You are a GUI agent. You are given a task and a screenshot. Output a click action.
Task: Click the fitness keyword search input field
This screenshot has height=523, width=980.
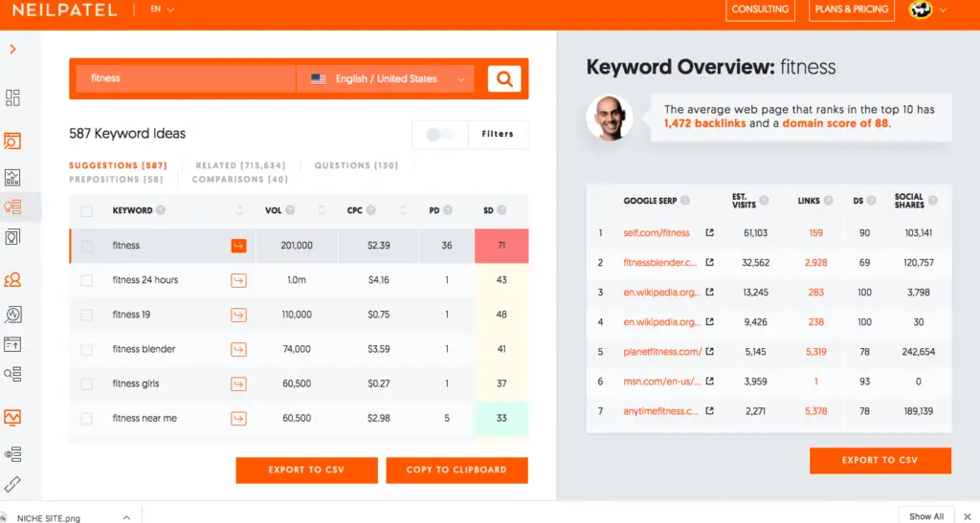[x=185, y=78]
